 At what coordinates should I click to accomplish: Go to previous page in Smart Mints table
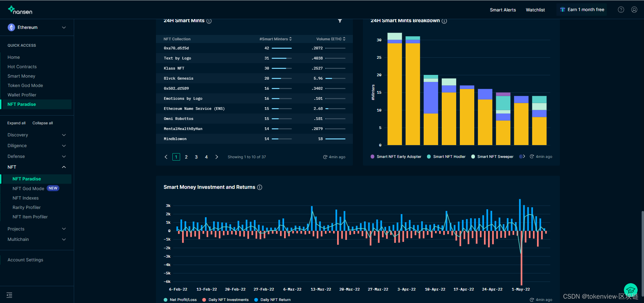tap(166, 157)
